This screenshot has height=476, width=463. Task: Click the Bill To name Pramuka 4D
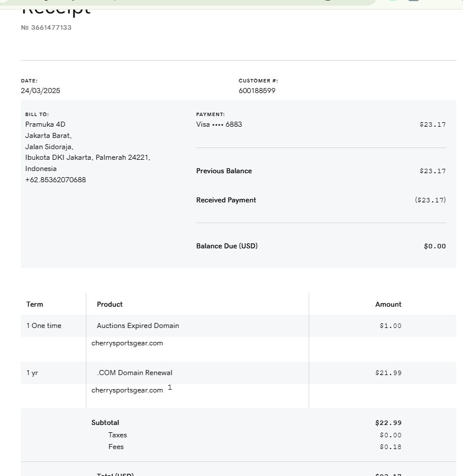click(x=45, y=124)
